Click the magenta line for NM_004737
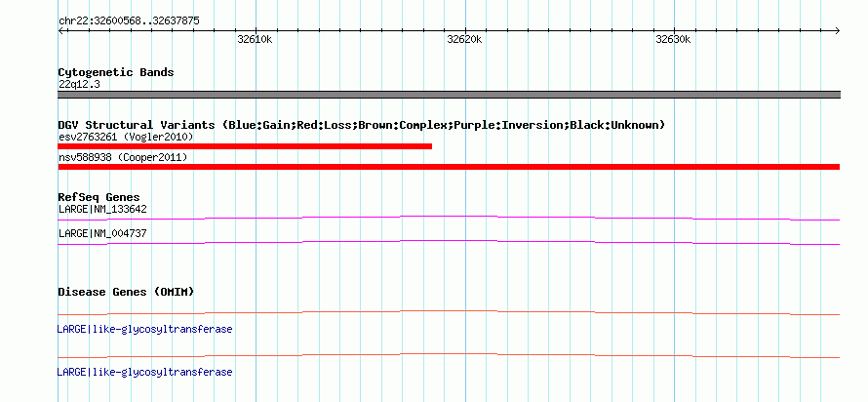 449,243
